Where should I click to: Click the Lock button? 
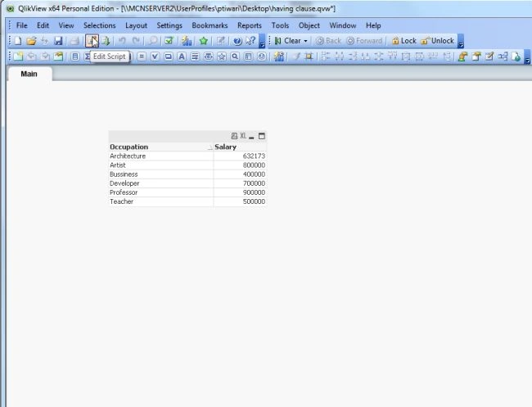(x=404, y=41)
